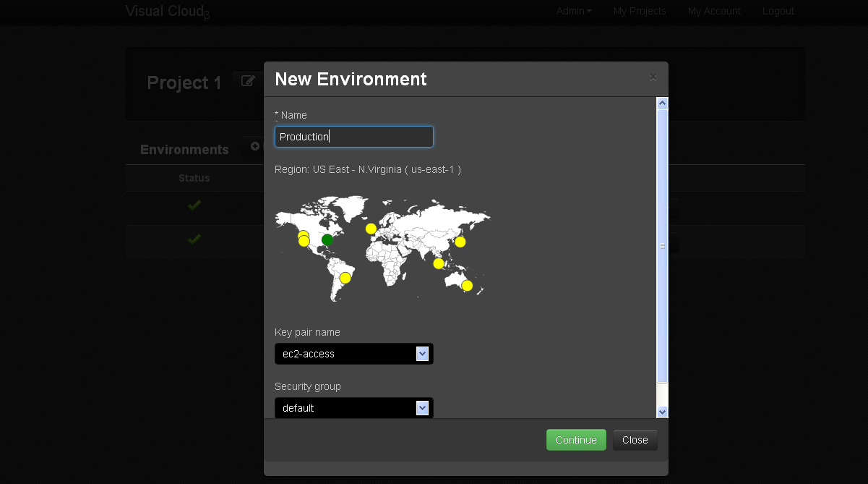Open the Key pair name dropdown
This screenshot has width=868, height=484.
[353, 354]
